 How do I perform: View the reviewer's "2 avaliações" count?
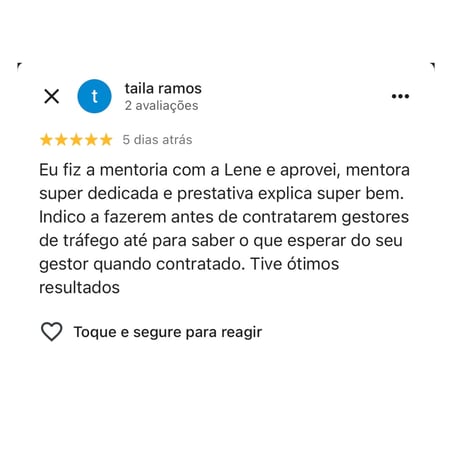[x=162, y=106]
